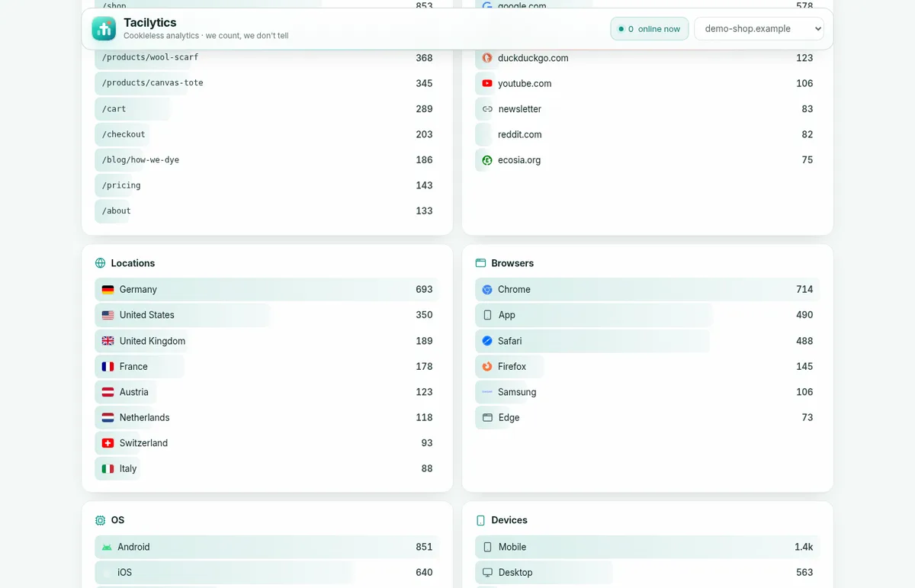
Task: Click the Devices panel header icon
Action: click(480, 520)
